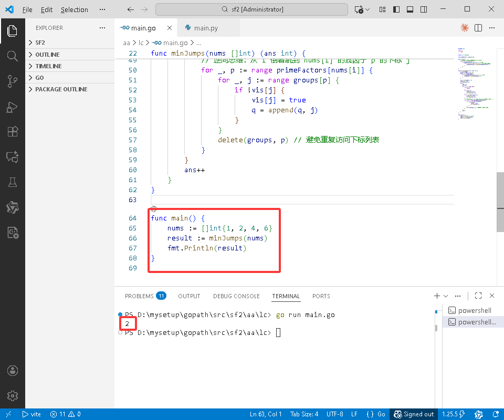This screenshot has width=504, height=420.
Task: Click the sf2 command center search box
Action: tap(251, 9)
